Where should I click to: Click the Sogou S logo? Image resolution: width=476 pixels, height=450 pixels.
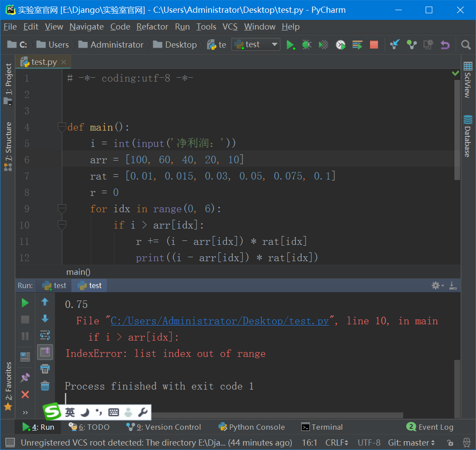pyautogui.click(x=52, y=412)
